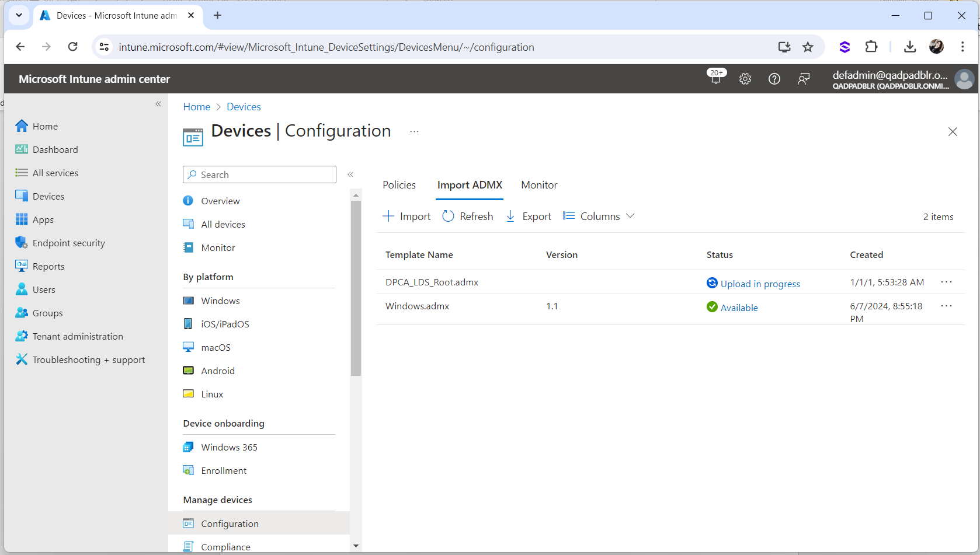The height and width of the screenshot is (555, 980).
Task: Select macOS platform
Action: (216, 347)
